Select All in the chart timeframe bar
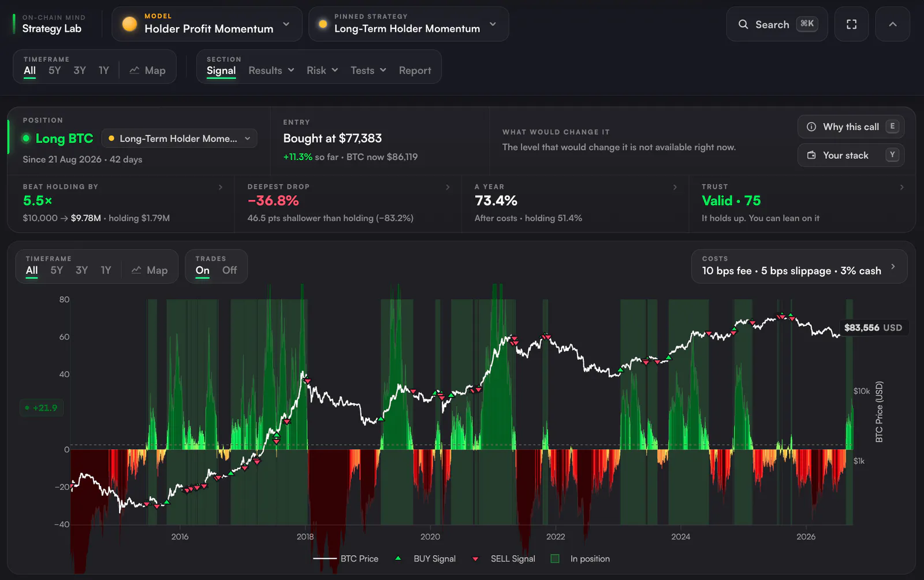Viewport: 924px width, 580px height. tap(32, 270)
